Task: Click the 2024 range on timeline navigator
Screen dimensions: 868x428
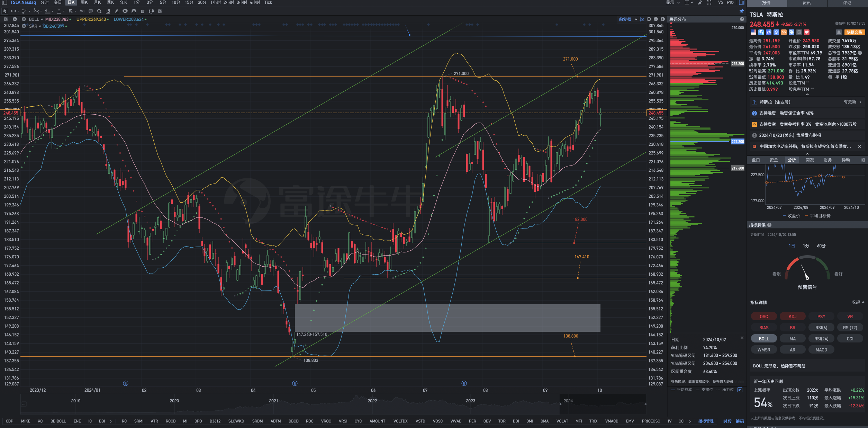Action: [603, 404]
